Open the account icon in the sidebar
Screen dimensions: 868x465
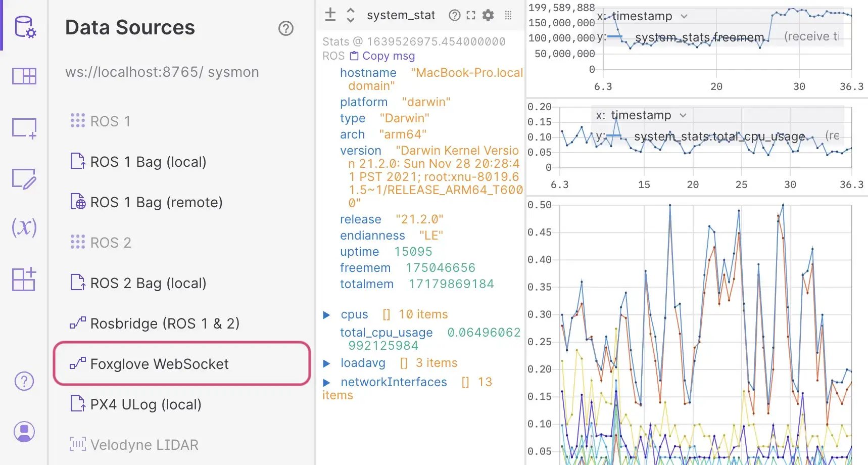pos(23,431)
